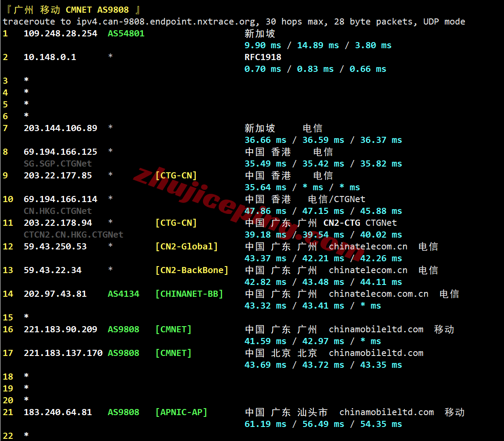Viewport: 504px width, 441px height.
Task: Click the RFC1918 label on hop 2
Action: (263, 57)
